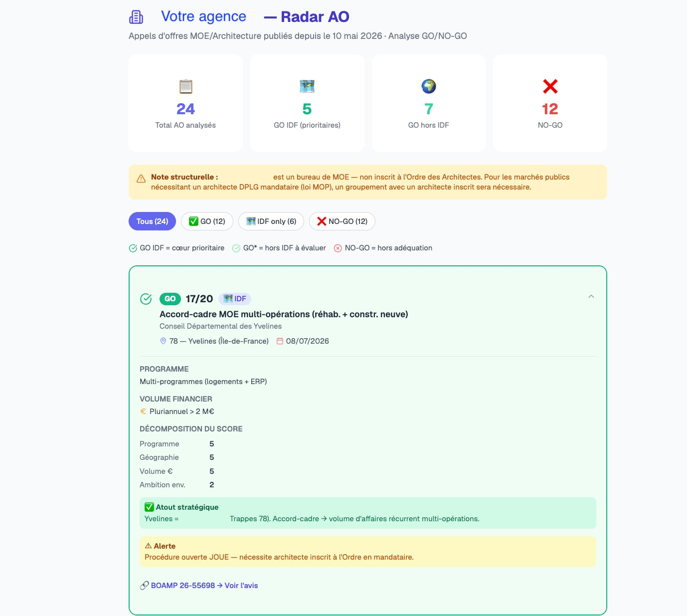Click the Ambition env. score row

[177, 485]
